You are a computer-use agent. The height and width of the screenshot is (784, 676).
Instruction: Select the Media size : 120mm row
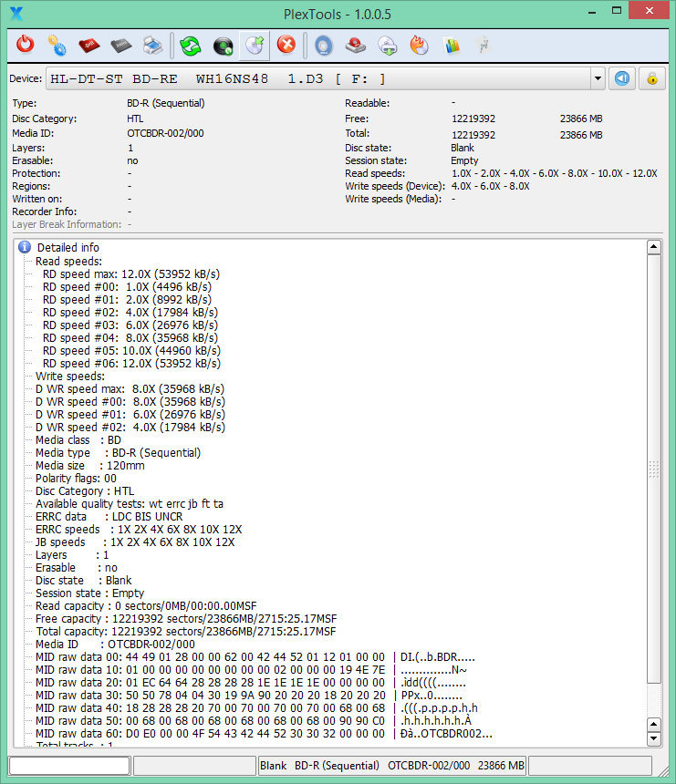[90, 466]
